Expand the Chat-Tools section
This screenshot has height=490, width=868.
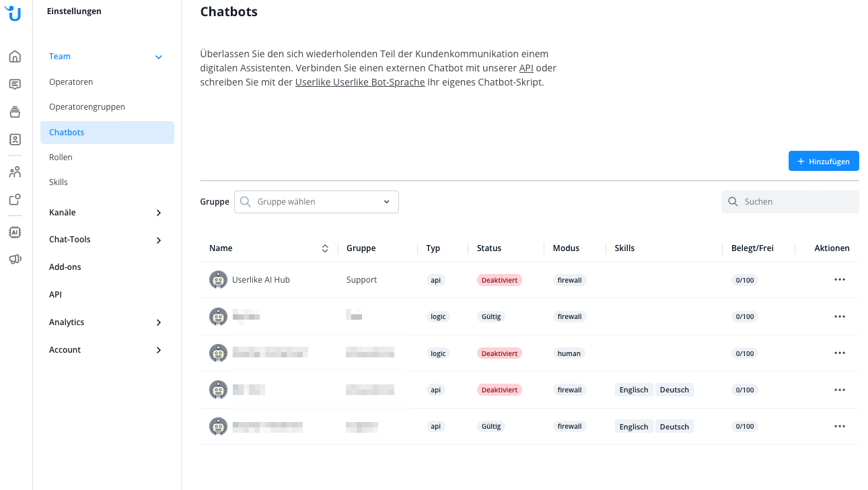point(159,240)
